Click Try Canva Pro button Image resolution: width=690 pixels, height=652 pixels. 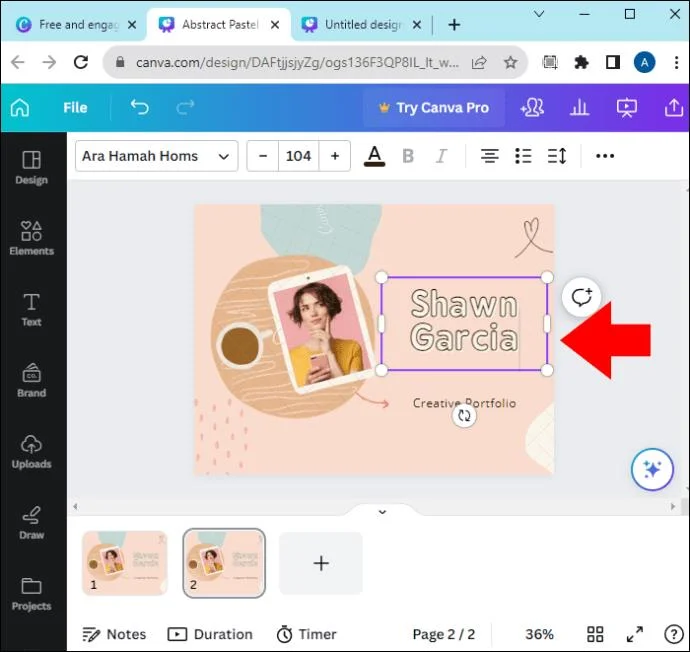(x=434, y=108)
